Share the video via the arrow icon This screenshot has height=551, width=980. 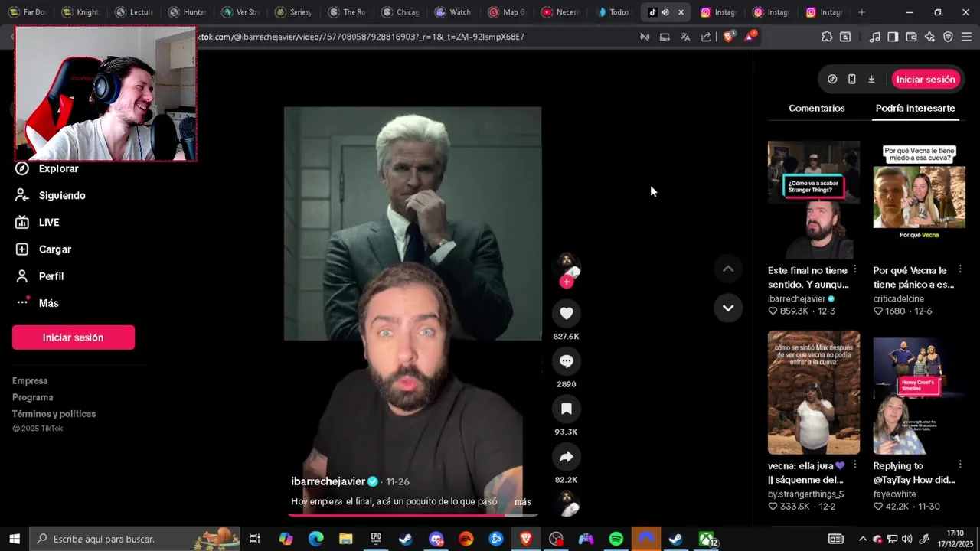567,457
